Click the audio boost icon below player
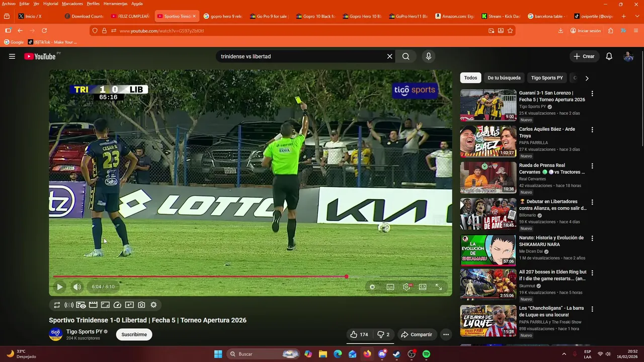Viewport: 644px width, 362px height. 69,305
